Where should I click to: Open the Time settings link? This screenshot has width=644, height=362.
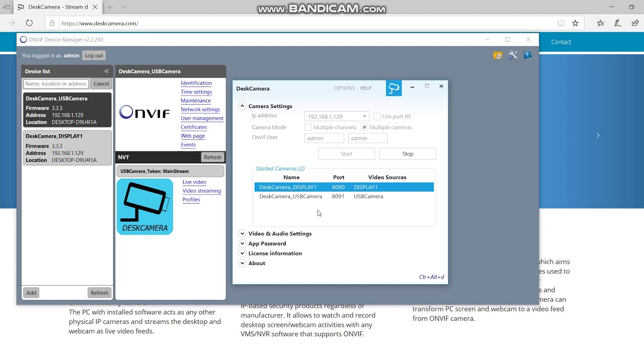coord(196,92)
